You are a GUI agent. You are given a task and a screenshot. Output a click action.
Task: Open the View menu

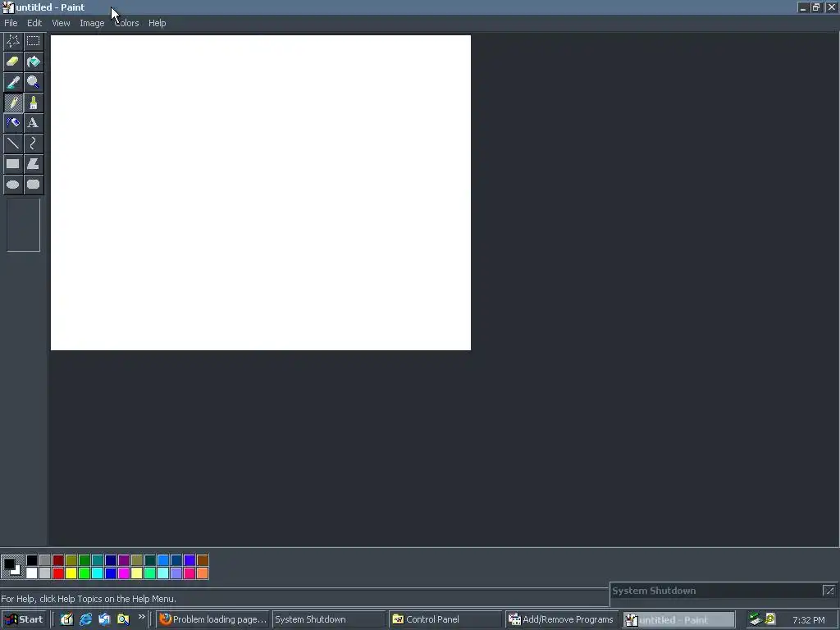tap(61, 23)
